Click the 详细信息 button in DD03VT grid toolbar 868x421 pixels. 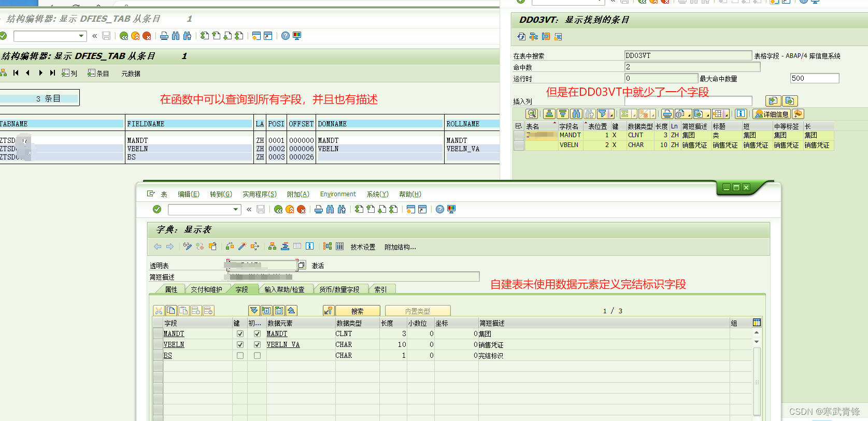coord(771,114)
